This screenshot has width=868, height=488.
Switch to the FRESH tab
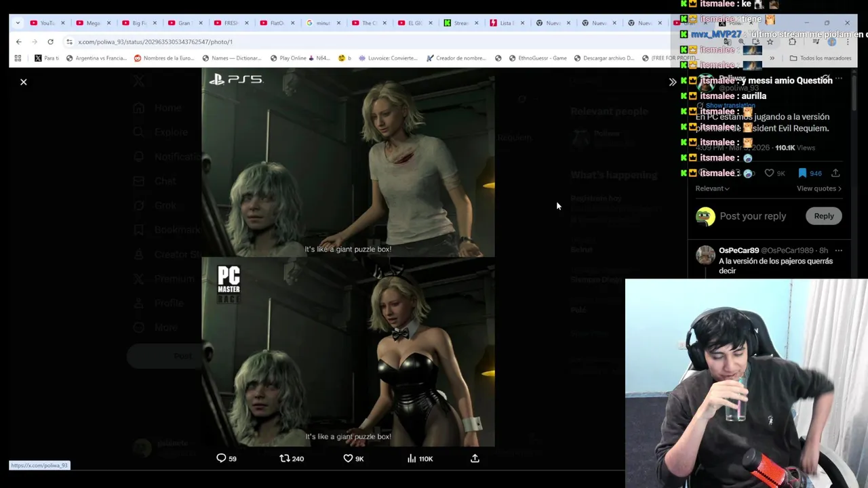tap(231, 23)
